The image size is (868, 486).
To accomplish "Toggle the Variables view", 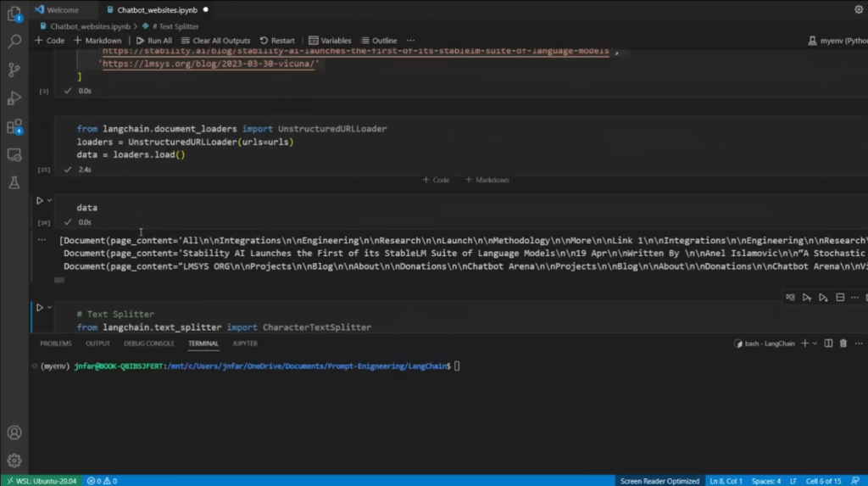I will click(x=330, y=41).
